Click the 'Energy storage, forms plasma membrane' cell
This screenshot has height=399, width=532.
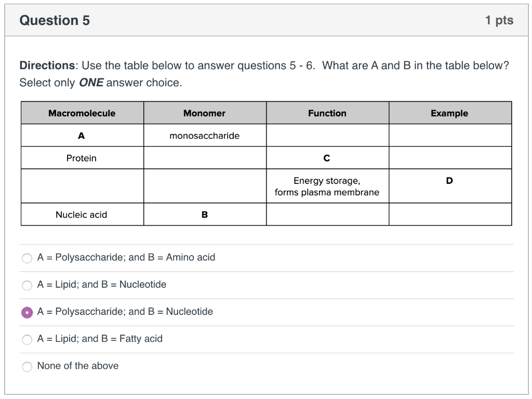click(327, 186)
